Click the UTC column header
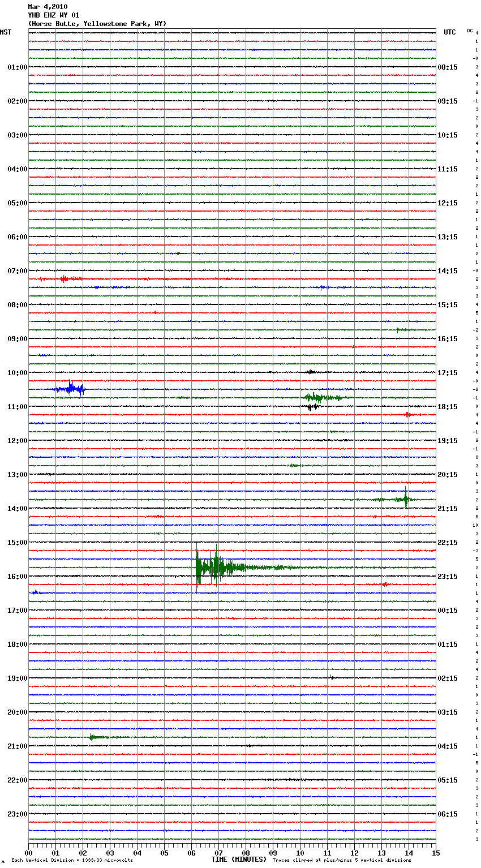Image resolution: width=481 pixels, height=868 pixels. [450, 32]
